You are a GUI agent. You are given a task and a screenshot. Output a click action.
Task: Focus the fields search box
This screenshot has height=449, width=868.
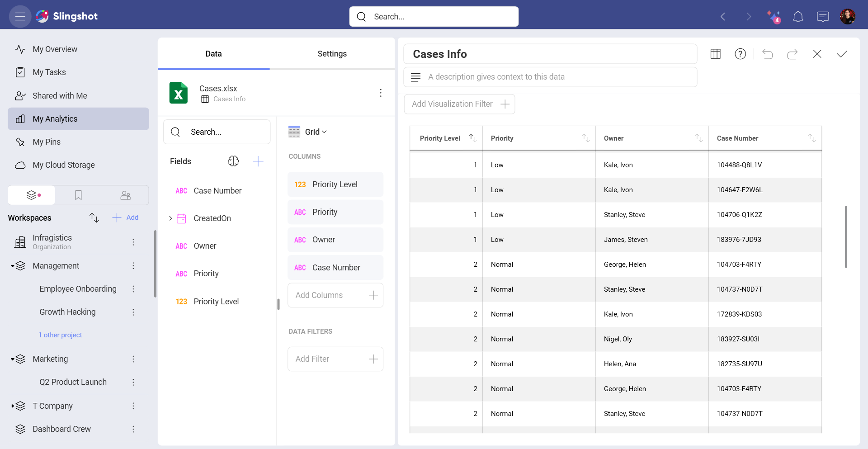(217, 132)
